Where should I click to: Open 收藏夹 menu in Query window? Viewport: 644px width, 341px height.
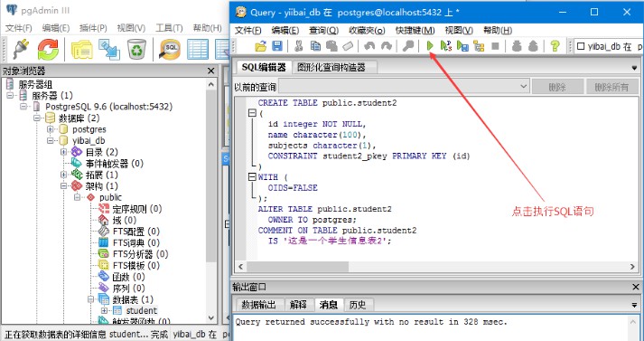368,30
